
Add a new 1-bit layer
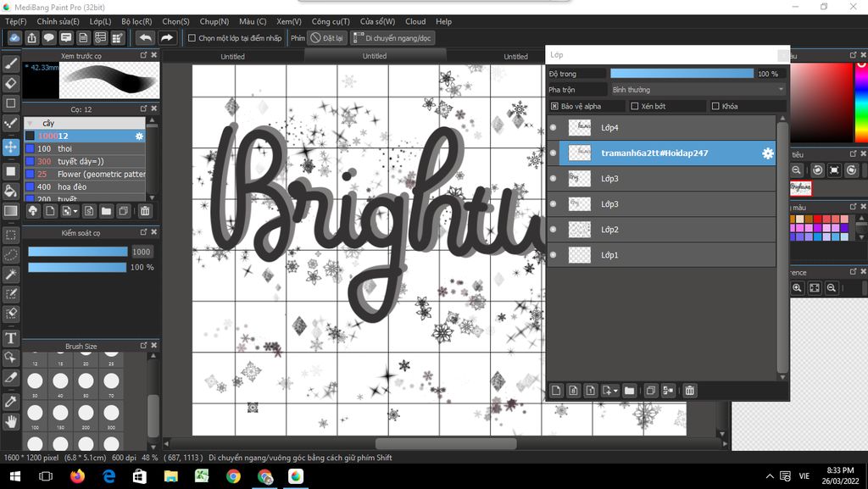[590, 391]
